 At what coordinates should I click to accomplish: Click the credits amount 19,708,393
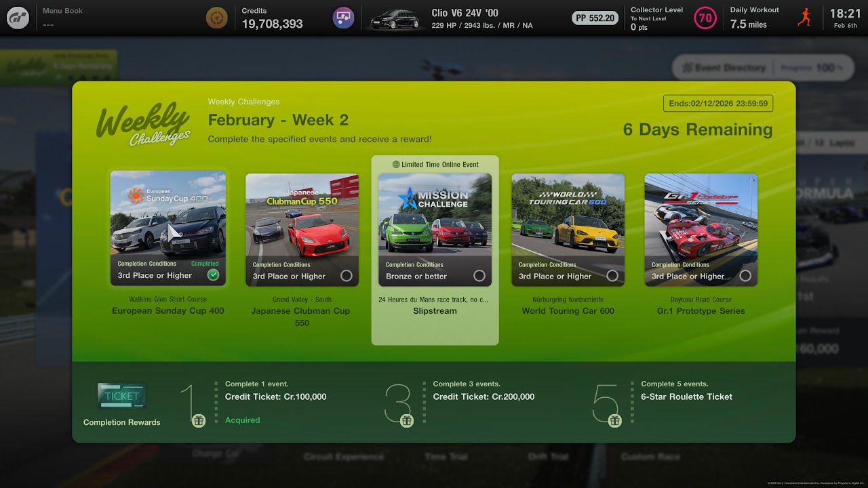(x=272, y=24)
